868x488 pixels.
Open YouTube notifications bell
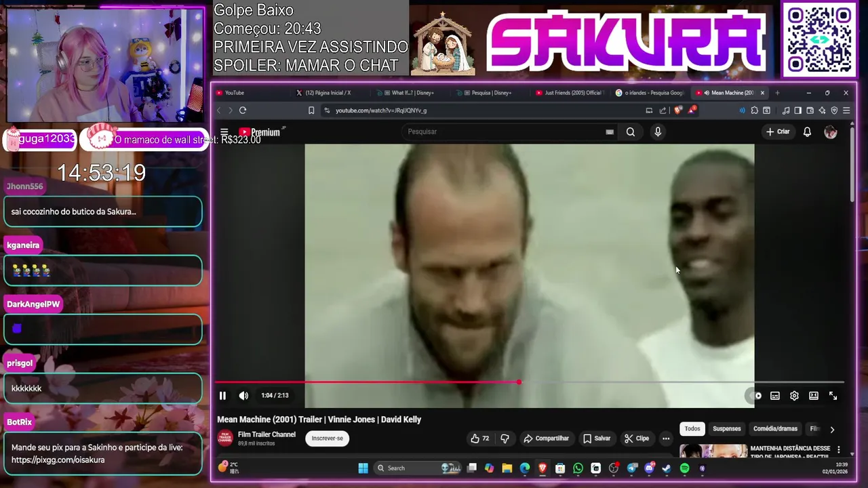807,132
